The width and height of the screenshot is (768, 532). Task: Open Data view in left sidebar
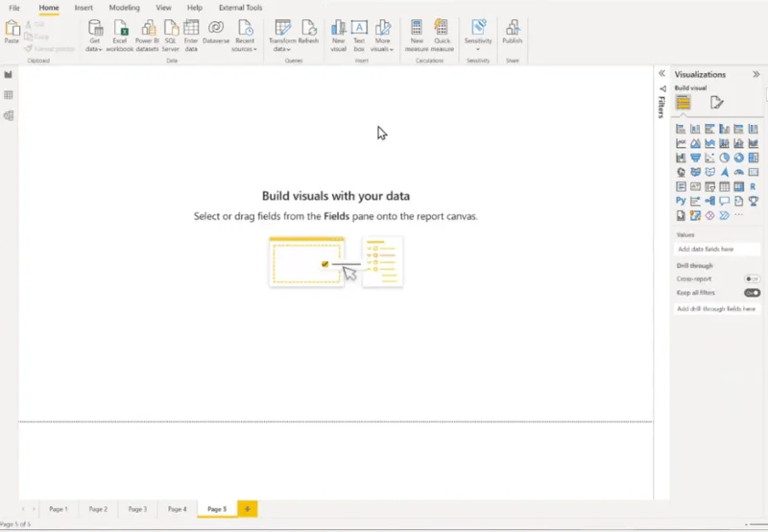9,95
